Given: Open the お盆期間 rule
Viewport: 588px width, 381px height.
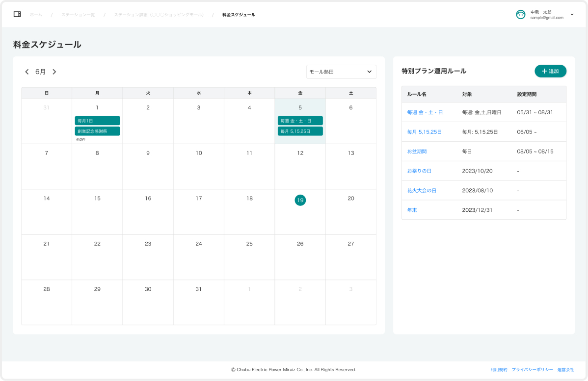Looking at the screenshot, I should 418,151.
